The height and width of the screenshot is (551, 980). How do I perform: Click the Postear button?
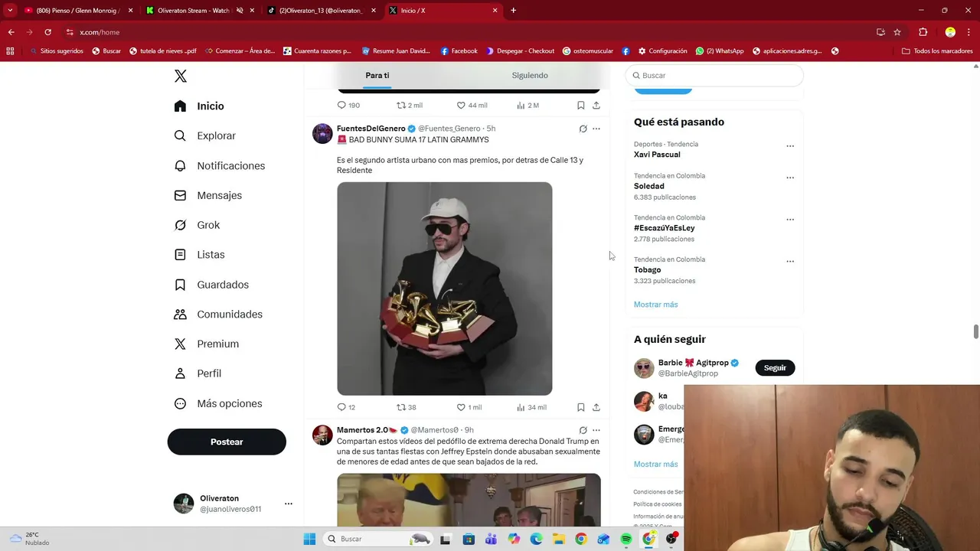(x=227, y=442)
